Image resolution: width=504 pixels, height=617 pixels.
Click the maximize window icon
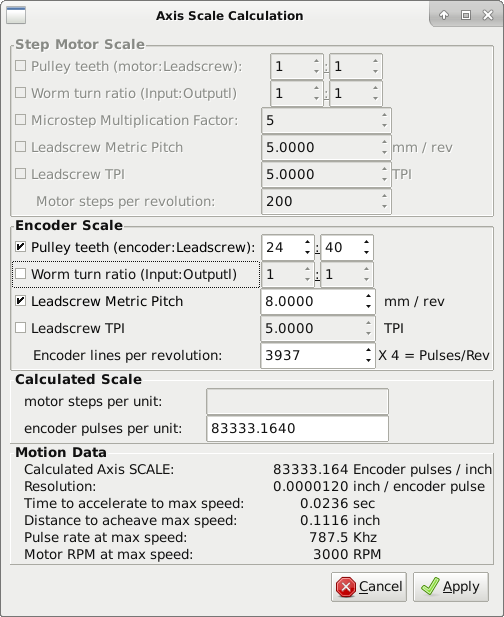(x=466, y=15)
